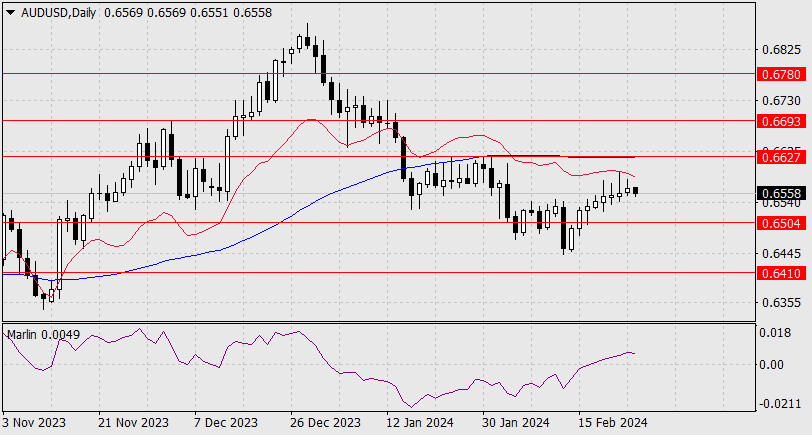This screenshot has width=812, height=435.
Task: Click the 0.6730 price scale value
Action: pos(781,100)
